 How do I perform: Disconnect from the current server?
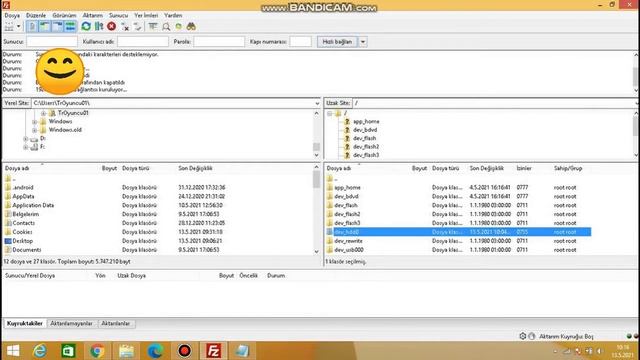(x=125, y=27)
